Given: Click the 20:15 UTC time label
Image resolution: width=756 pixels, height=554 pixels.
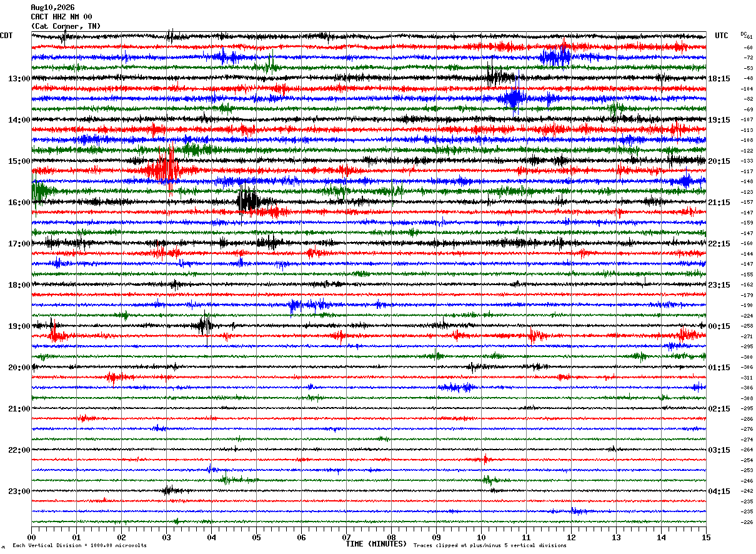Looking at the screenshot, I should tap(719, 161).
